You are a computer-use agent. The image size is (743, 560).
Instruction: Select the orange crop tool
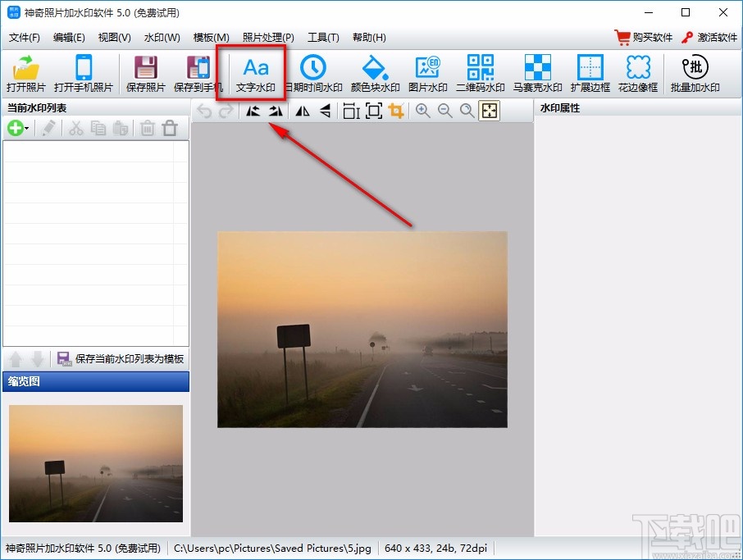[396, 111]
